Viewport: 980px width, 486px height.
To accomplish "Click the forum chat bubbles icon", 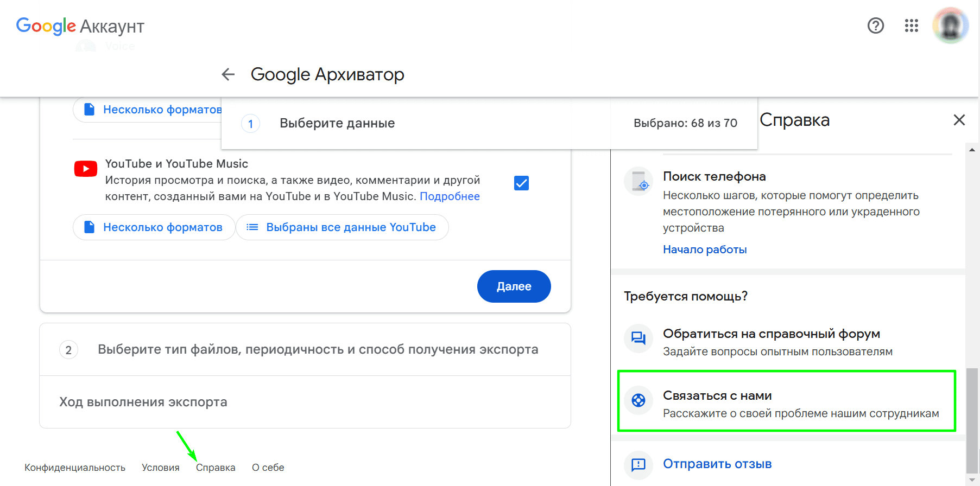I will 638,338.
